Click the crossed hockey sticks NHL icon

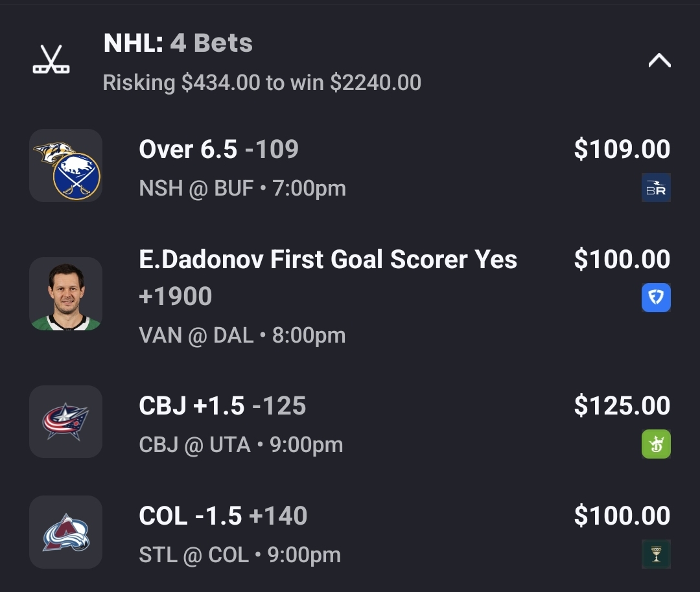coord(51,60)
